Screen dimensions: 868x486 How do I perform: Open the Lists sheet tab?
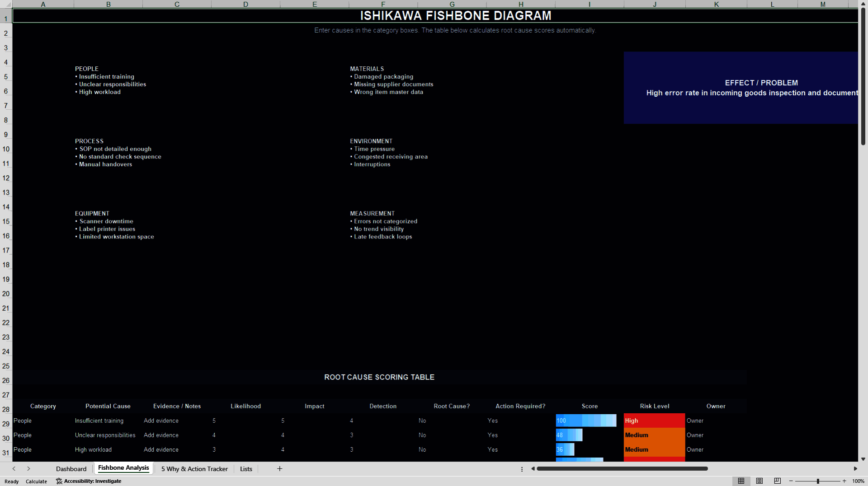(x=246, y=469)
